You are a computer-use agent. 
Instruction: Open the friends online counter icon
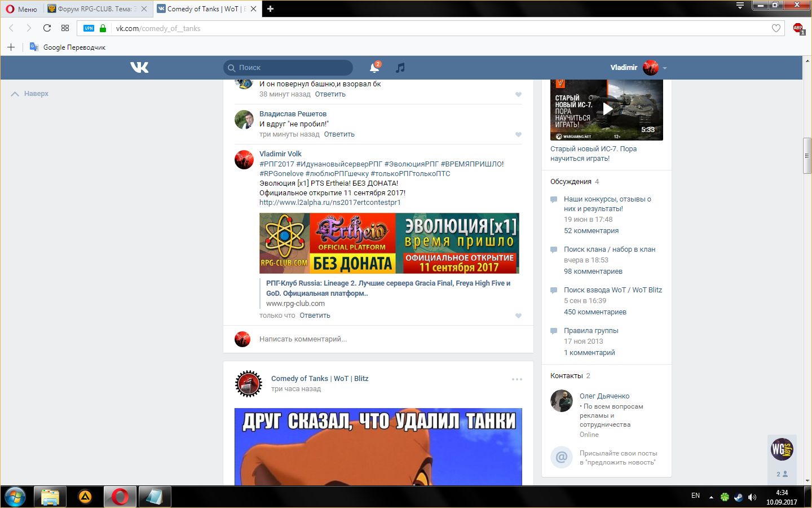coord(782,474)
